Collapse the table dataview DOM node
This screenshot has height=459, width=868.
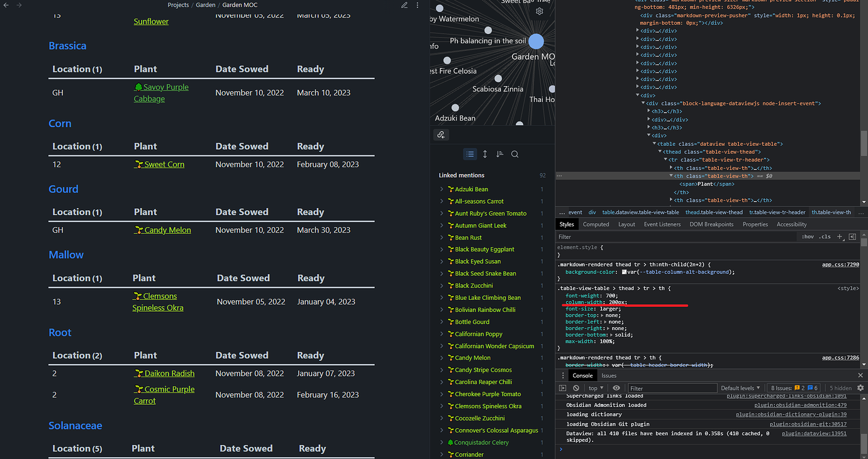(655, 144)
